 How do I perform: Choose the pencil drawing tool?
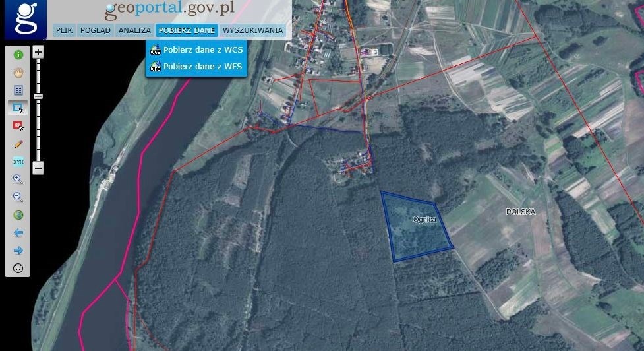pos(18,143)
